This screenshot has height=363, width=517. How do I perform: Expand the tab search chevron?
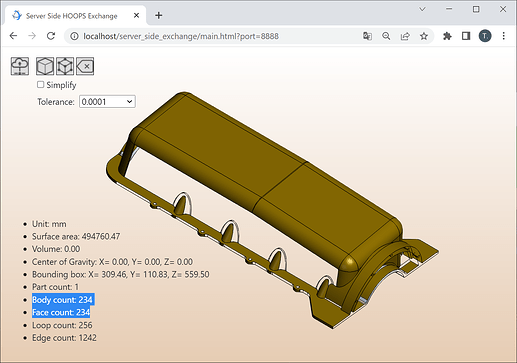[422, 9]
